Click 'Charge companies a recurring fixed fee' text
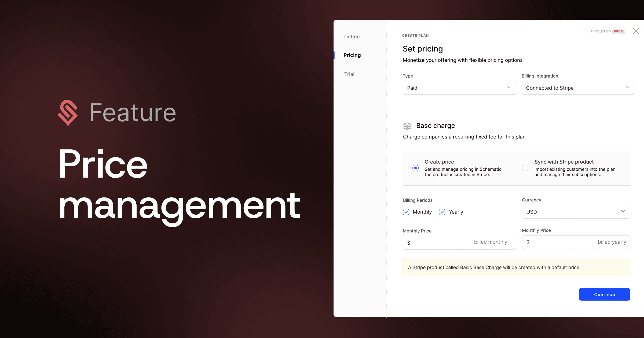 click(464, 137)
